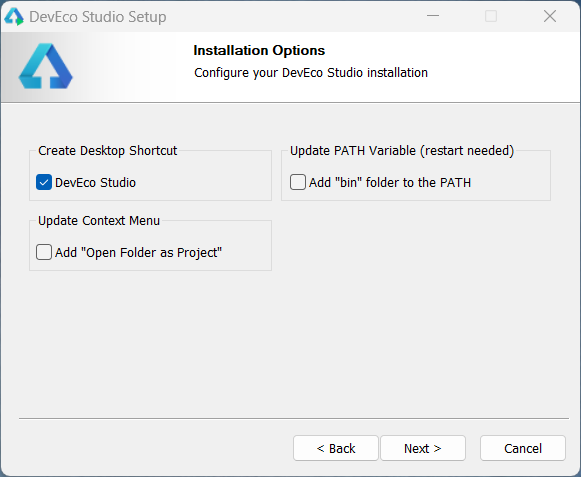
Task: Click the "folder to the PATH" label text
Action: point(418,183)
